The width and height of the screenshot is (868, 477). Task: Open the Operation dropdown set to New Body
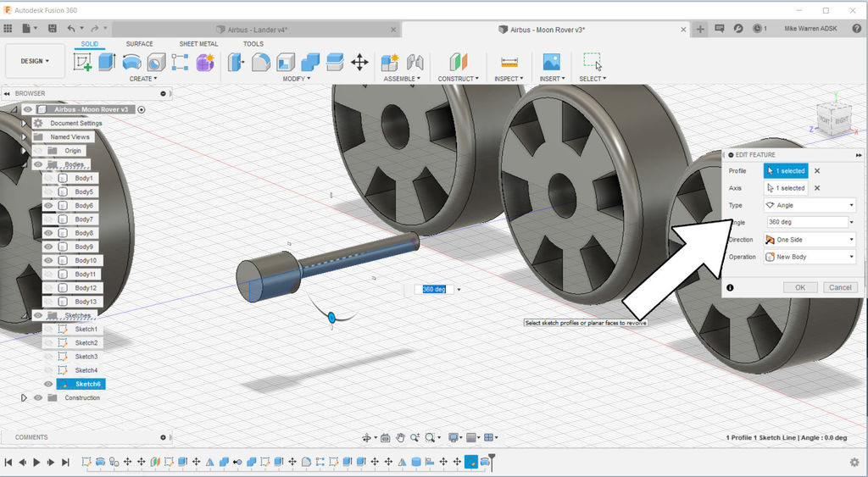click(810, 257)
